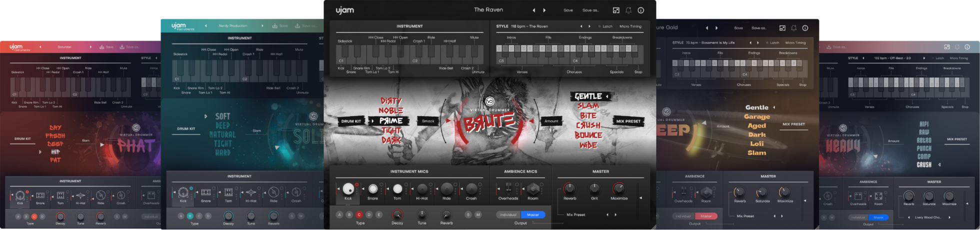Select the Ride instrument in SOLID window
Screen dimensions: 980x230
(273, 192)
